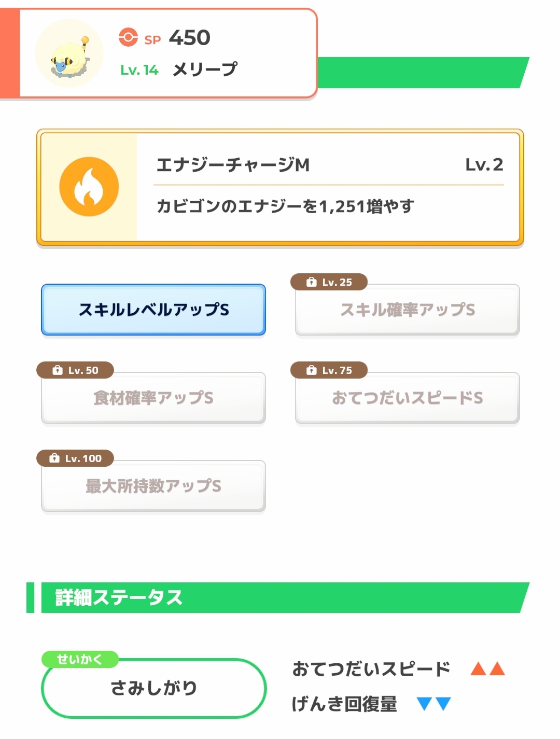The height and width of the screenshot is (739, 560).
Task: Tap the red up arrows icon
Action: [x=487, y=668]
